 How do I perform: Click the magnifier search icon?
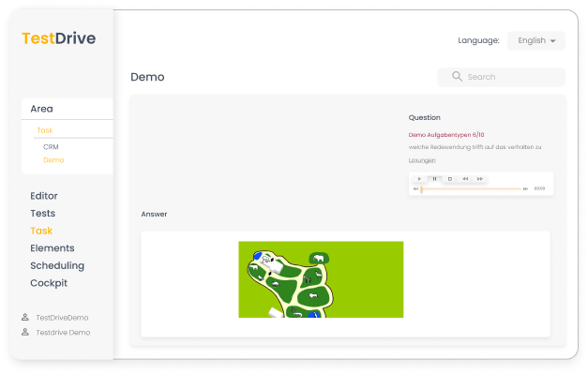(457, 77)
